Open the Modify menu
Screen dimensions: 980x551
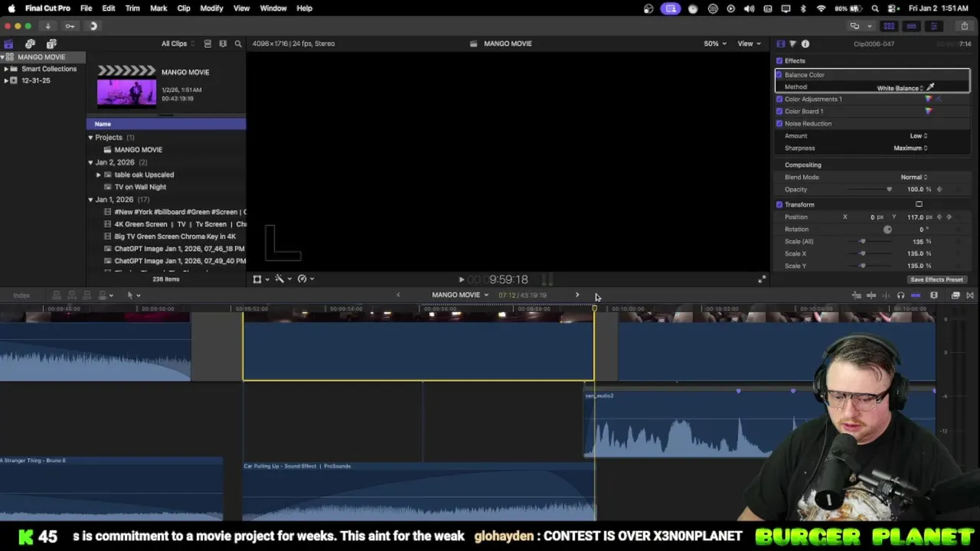[211, 8]
